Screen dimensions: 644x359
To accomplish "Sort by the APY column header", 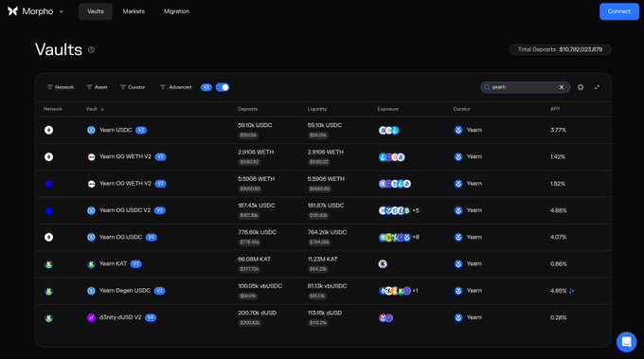I will click(x=555, y=109).
